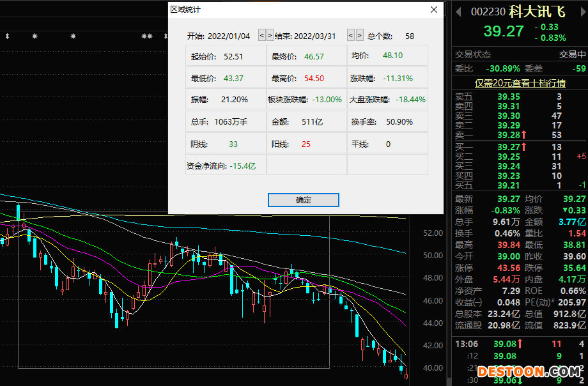This screenshot has width=588, height=386.
Task: Step the 开始 date back one day
Action: point(261,36)
